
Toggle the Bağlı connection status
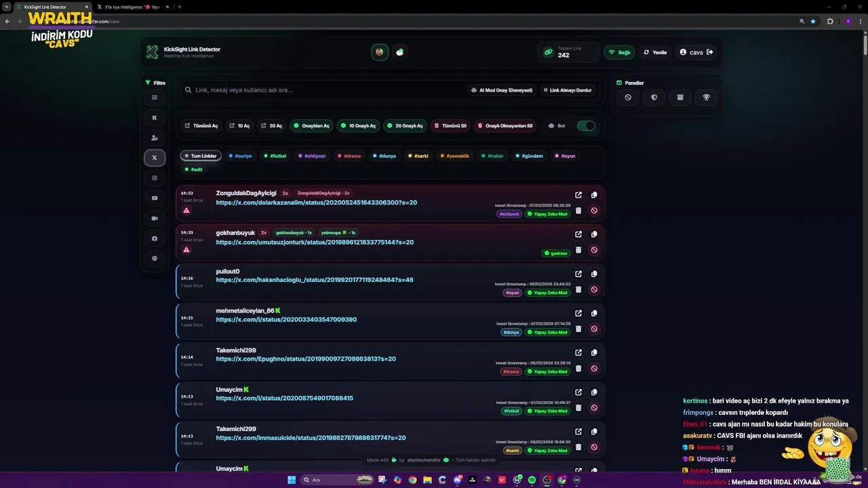click(619, 52)
